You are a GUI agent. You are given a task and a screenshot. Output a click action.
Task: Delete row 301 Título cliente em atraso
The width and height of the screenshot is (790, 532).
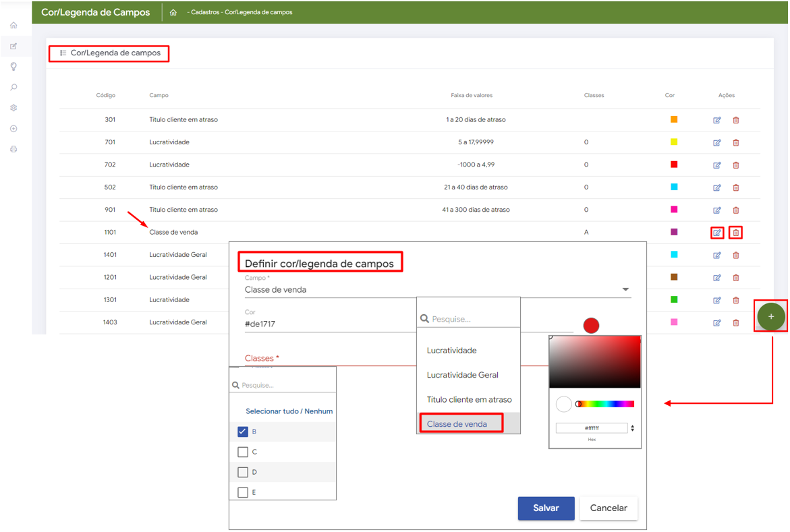point(736,120)
